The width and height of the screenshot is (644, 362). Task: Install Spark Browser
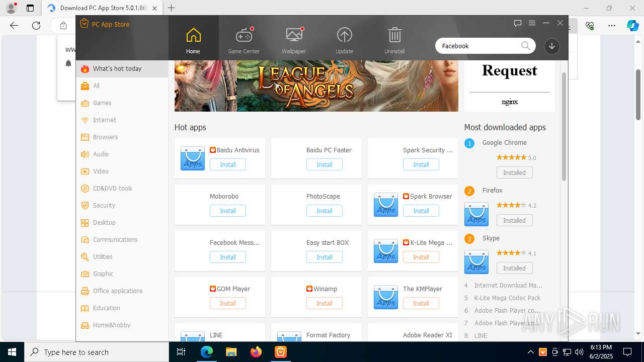coord(421,211)
